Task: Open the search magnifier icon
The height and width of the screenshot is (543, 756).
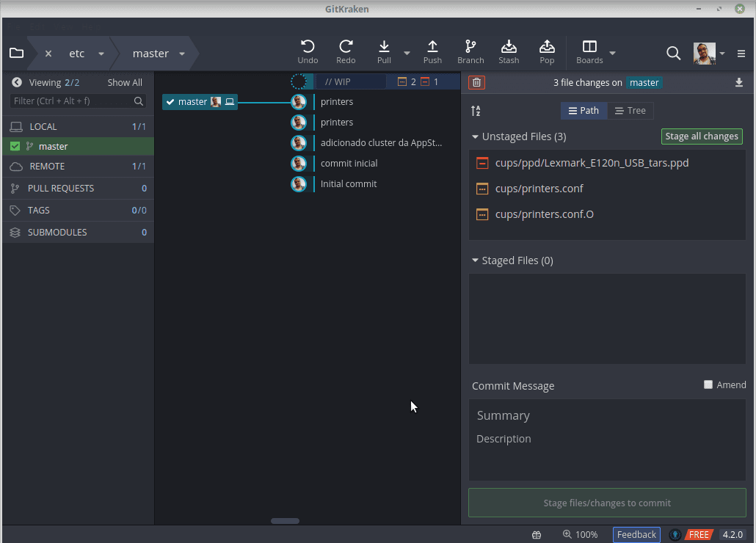Action: click(x=673, y=53)
